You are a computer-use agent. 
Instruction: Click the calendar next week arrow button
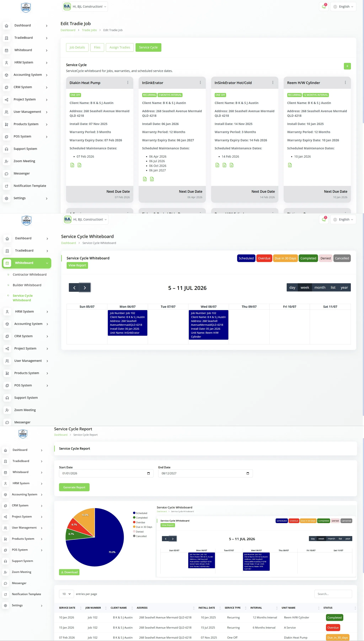(x=85, y=288)
